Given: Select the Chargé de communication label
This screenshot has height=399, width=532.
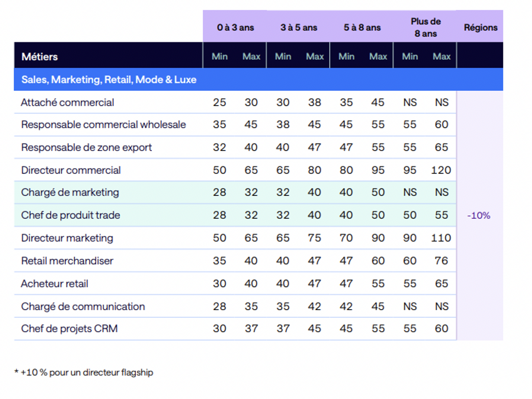Looking at the screenshot, I should [83, 307].
